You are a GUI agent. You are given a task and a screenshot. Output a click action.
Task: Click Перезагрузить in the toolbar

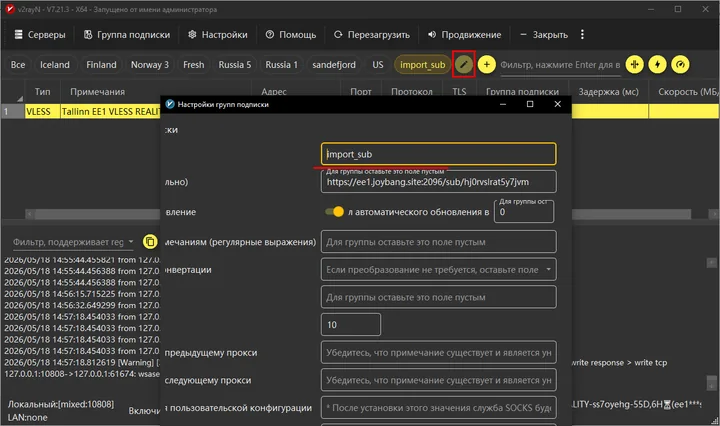pyautogui.click(x=371, y=34)
